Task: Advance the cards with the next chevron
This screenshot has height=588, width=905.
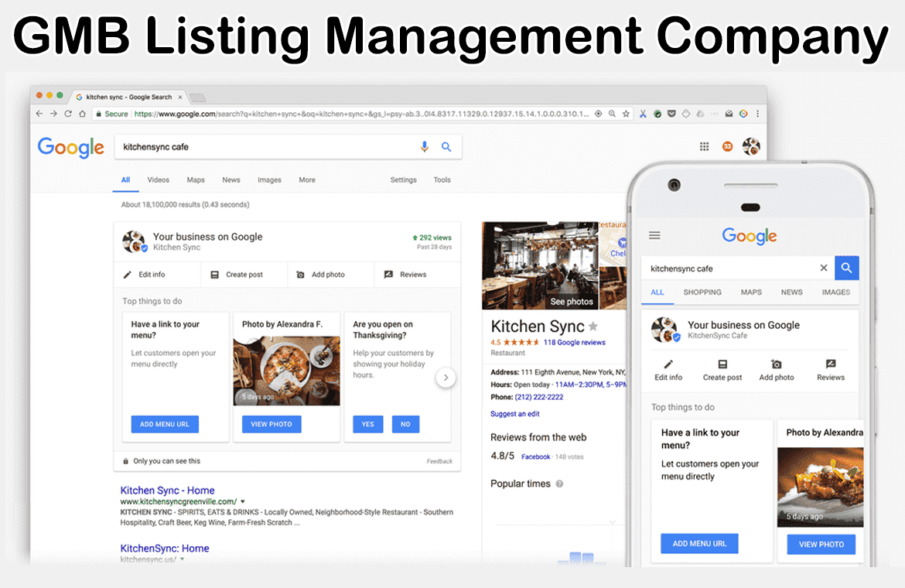Action: 446,378
